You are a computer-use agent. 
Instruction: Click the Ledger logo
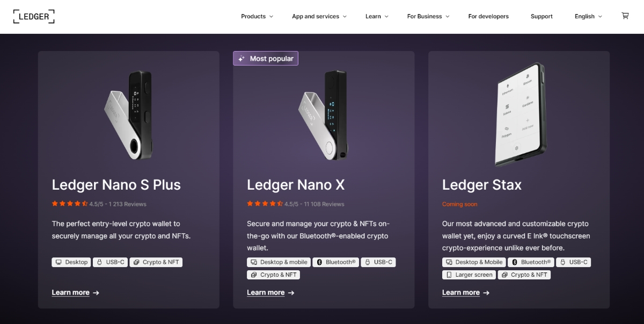tap(33, 16)
